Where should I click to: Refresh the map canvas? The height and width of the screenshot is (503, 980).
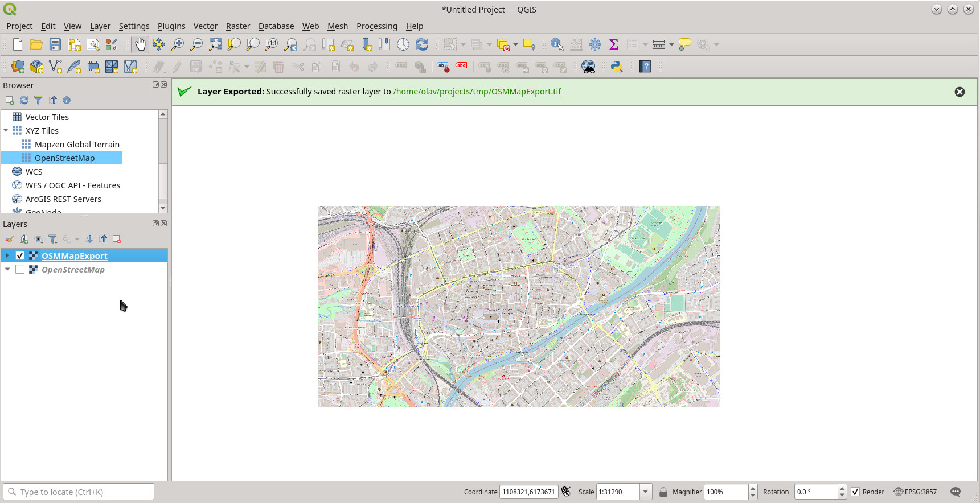coord(422,44)
